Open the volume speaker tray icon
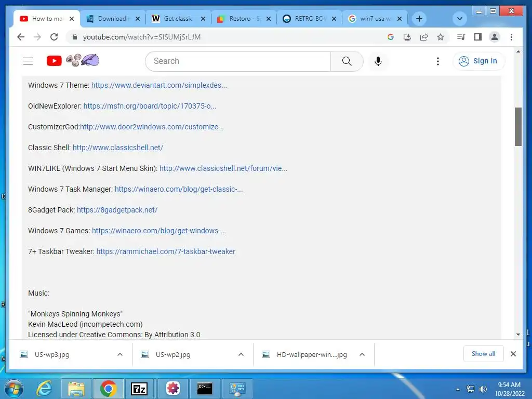 point(483,389)
